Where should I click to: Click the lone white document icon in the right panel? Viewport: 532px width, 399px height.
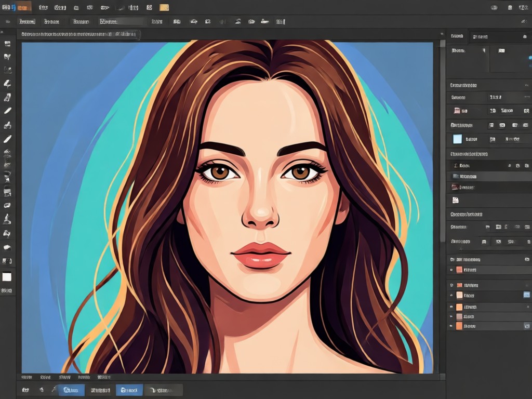(455, 200)
